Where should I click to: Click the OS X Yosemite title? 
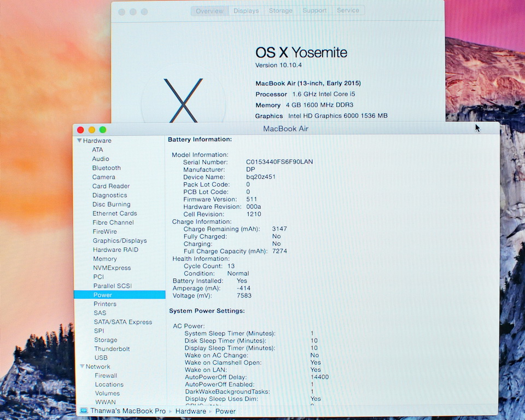(301, 52)
